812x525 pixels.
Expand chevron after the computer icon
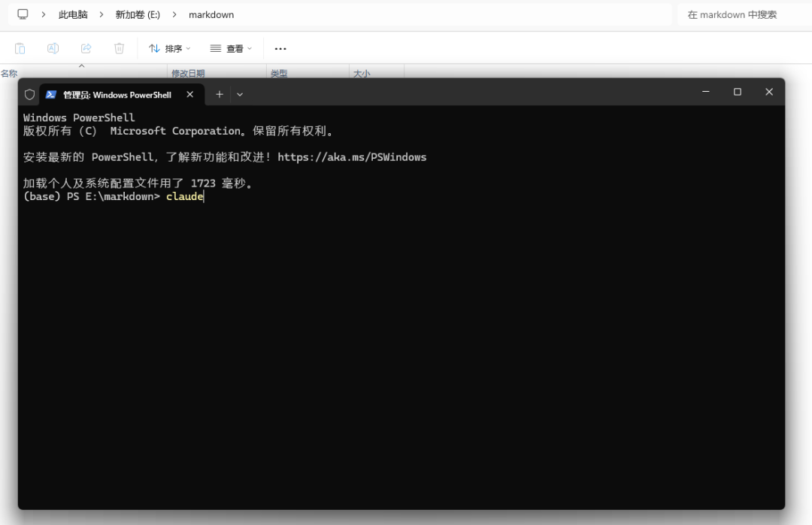click(x=44, y=14)
